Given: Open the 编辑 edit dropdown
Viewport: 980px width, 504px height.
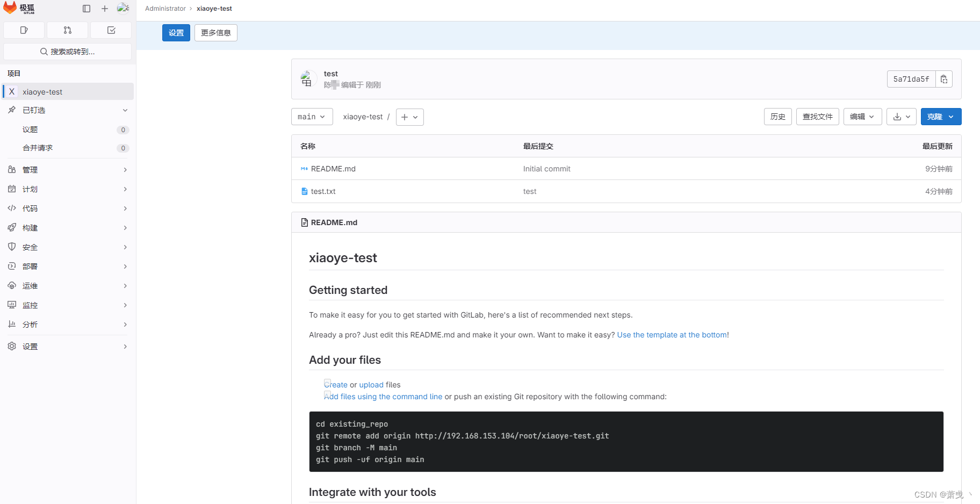Looking at the screenshot, I should [863, 117].
